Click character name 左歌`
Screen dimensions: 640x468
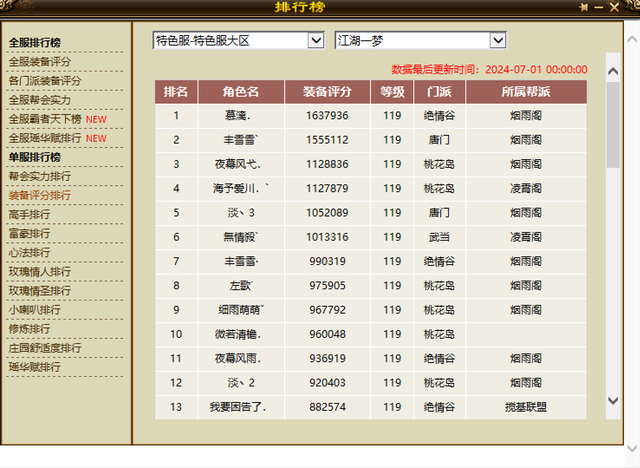tap(241, 286)
